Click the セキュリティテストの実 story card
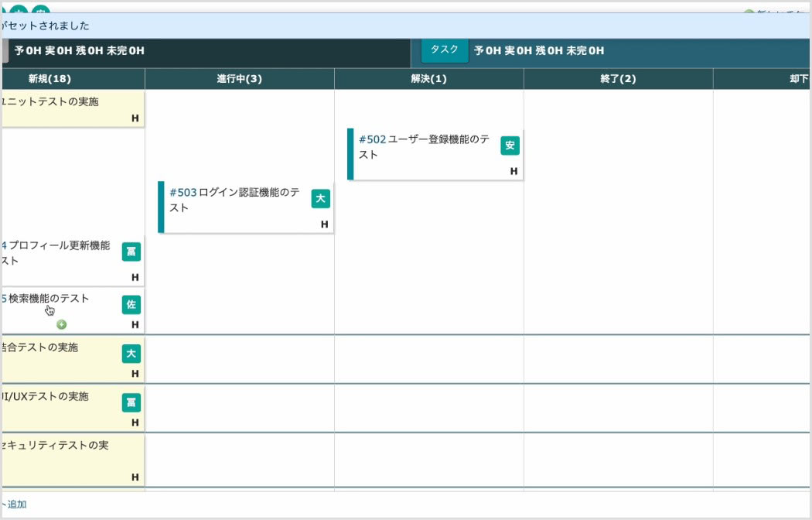This screenshot has height=520, width=812. (x=73, y=460)
